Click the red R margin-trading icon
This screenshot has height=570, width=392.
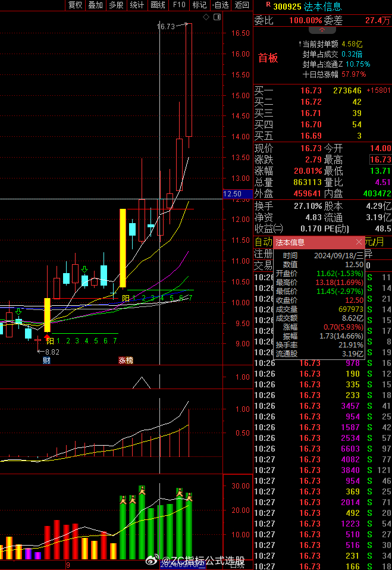268,4
